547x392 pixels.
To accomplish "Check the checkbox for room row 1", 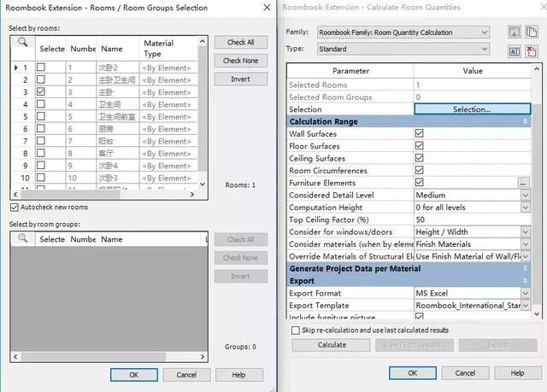I will click(x=41, y=67).
